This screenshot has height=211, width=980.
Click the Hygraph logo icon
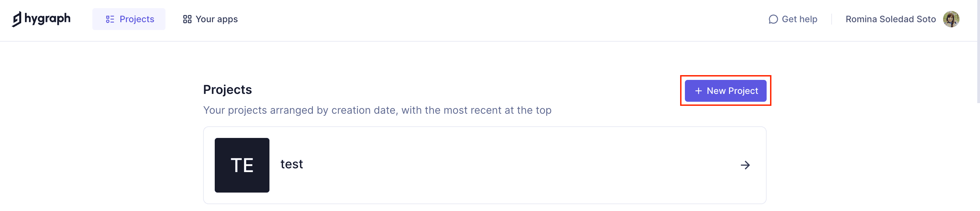point(16,19)
